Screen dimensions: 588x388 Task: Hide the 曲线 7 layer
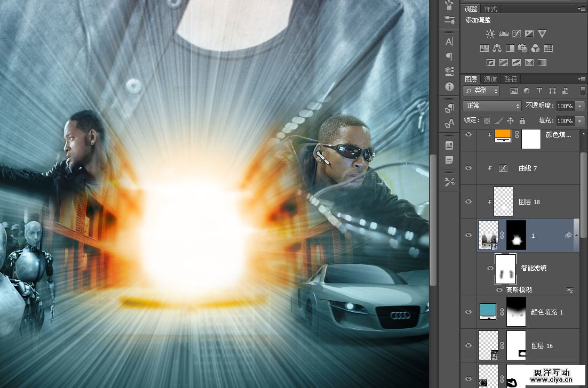click(468, 168)
